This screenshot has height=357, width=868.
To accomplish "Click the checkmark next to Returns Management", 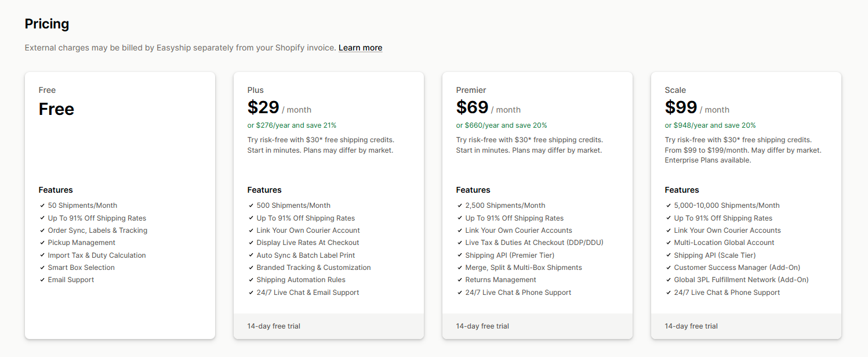I will [x=460, y=280].
